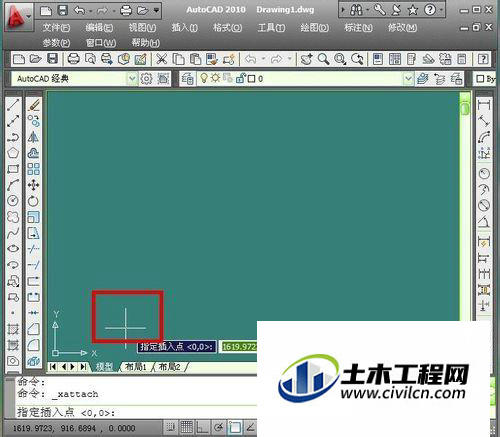The width and height of the screenshot is (500, 437).
Task: Click the InfoCenter binoculars search button
Action: [x=356, y=10]
